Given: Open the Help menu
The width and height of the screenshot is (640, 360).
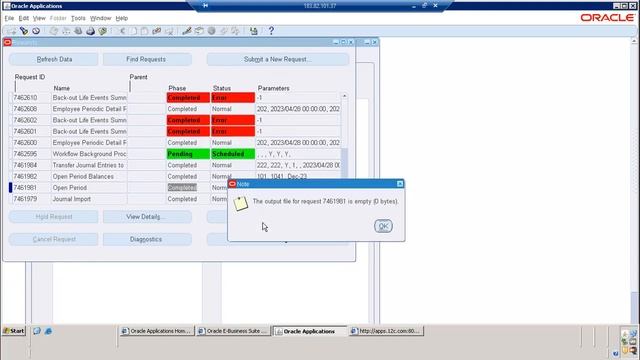Looking at the screenshot, I should (x=122, y=18).
